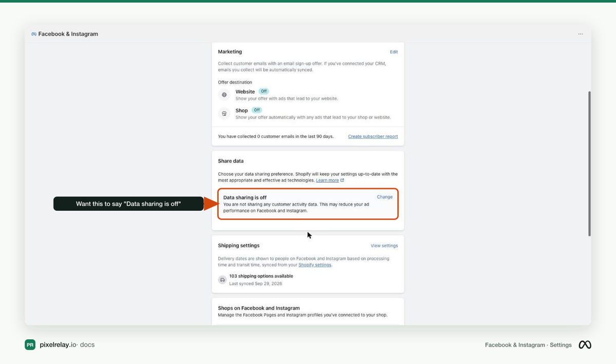The image size is (616, 364).
Task: Click the storefront icon next to Shop
Action: tap(224, 114)
